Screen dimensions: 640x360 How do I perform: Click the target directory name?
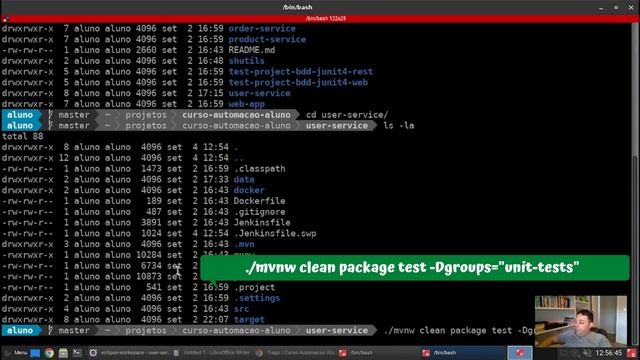pos(249,320)
